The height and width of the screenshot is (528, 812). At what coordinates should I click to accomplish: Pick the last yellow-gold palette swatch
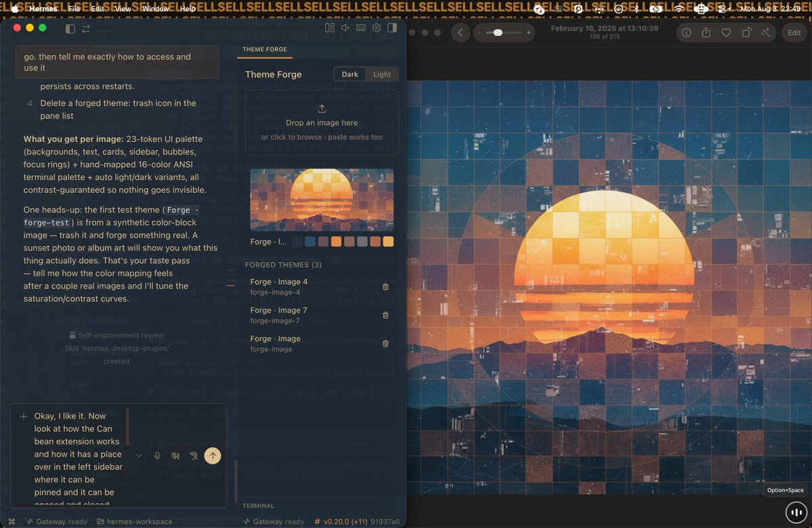coord(388,242)
